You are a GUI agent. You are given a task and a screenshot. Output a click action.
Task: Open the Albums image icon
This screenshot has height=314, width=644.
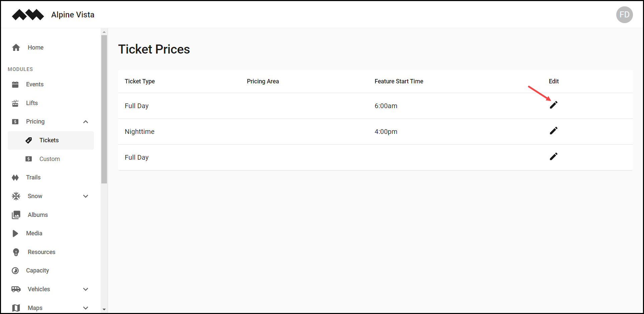(x=15, y=215)
